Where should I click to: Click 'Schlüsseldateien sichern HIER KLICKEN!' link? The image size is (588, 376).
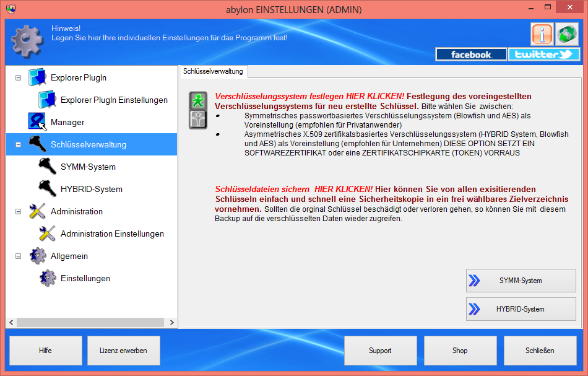click(293, 189)
